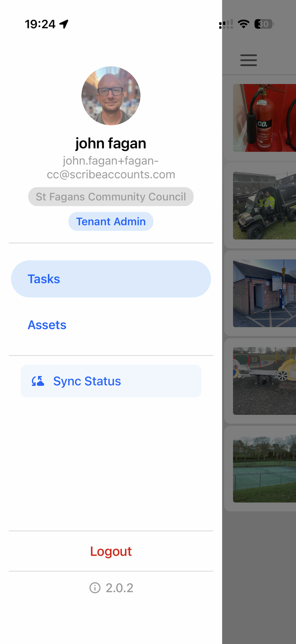Click the version number 2.0.2
Screen dimensions: 296x644
[120, 588]
